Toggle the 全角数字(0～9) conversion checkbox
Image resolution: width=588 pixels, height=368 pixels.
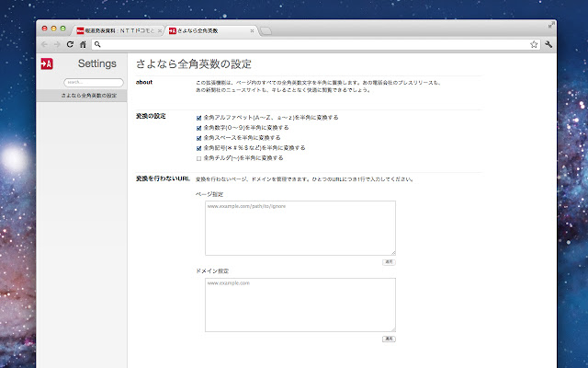[x=199, y=128]
